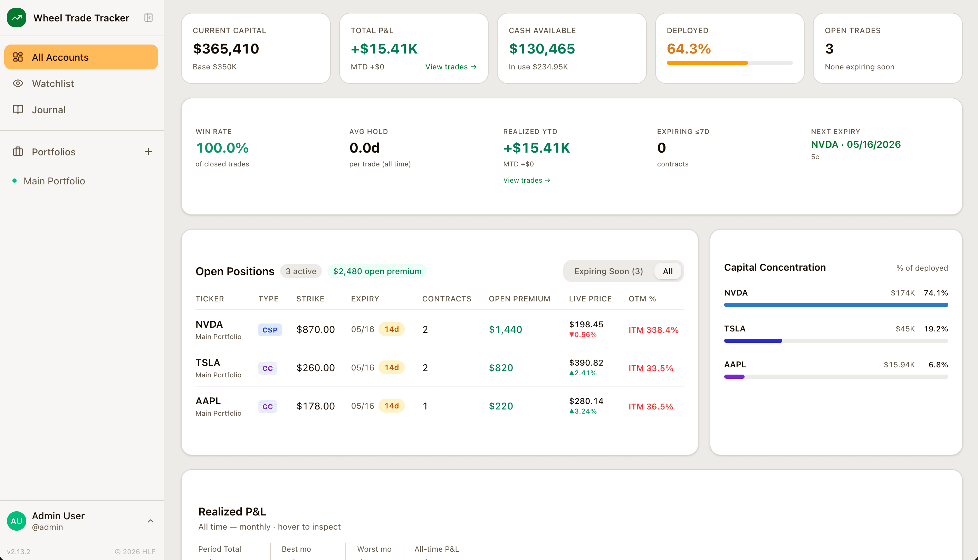Screen dimensions: 978x560
Task: Click Realized P&L section heading
Action: pos(232,512)
